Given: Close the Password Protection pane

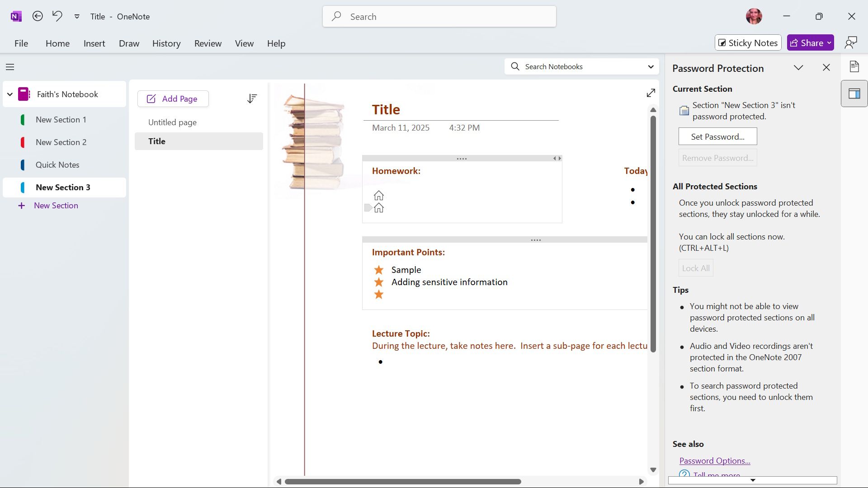Looking at the screenshot, I should click(x=826, y=68).
